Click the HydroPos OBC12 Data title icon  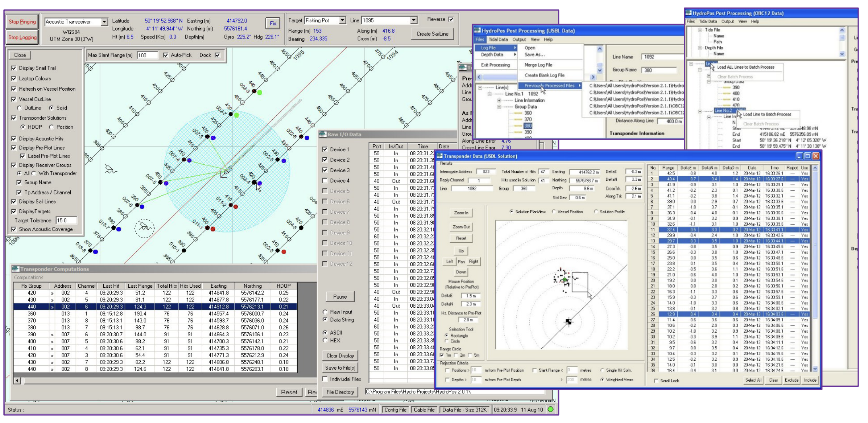coord(688,13)
